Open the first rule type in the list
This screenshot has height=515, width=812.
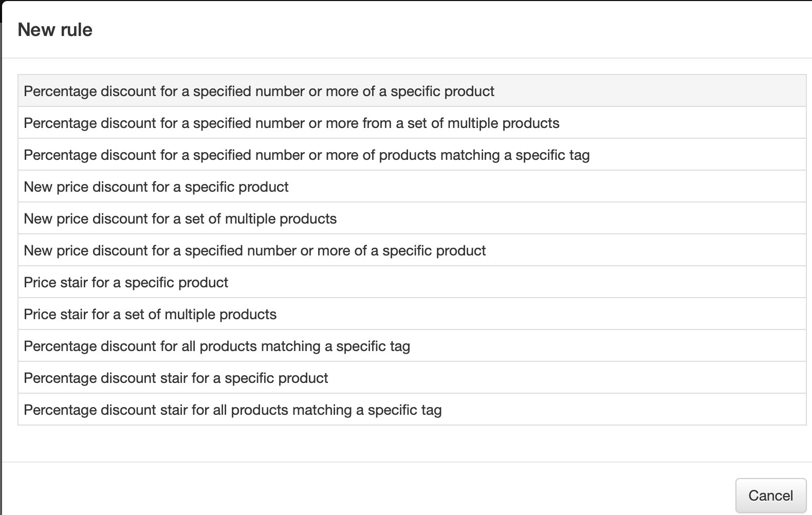pos(259,91)
